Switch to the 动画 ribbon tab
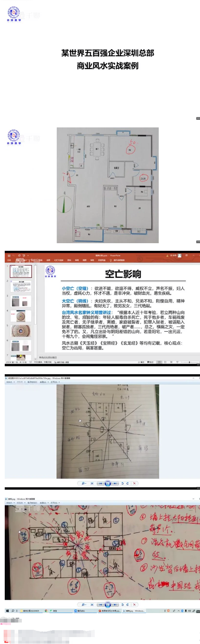The width and height of the screenshot is (200, 644). pos(48,260)
